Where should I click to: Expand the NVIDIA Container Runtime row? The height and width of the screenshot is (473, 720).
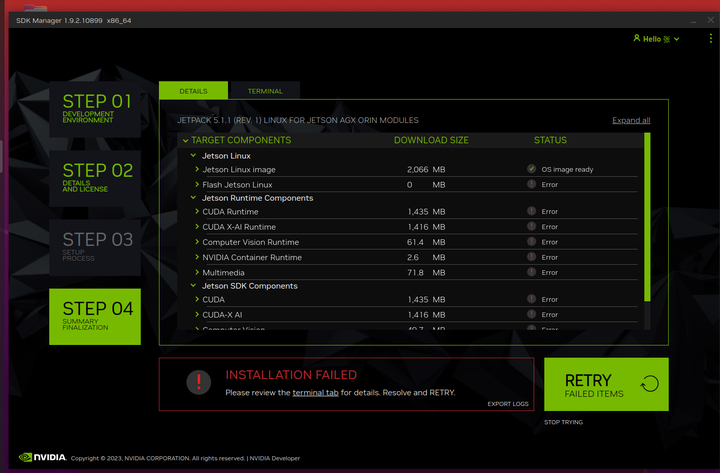pyautogui.click(x=197, y=257)
